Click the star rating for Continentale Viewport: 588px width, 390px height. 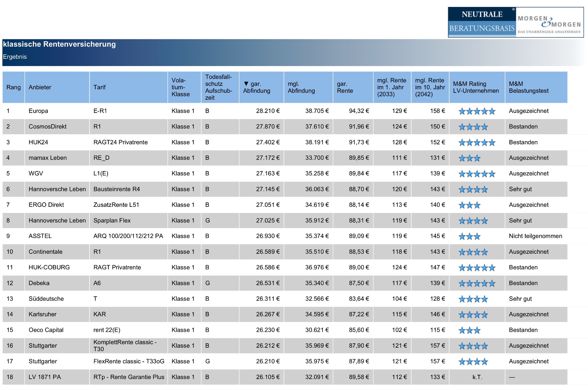point(473,252)
